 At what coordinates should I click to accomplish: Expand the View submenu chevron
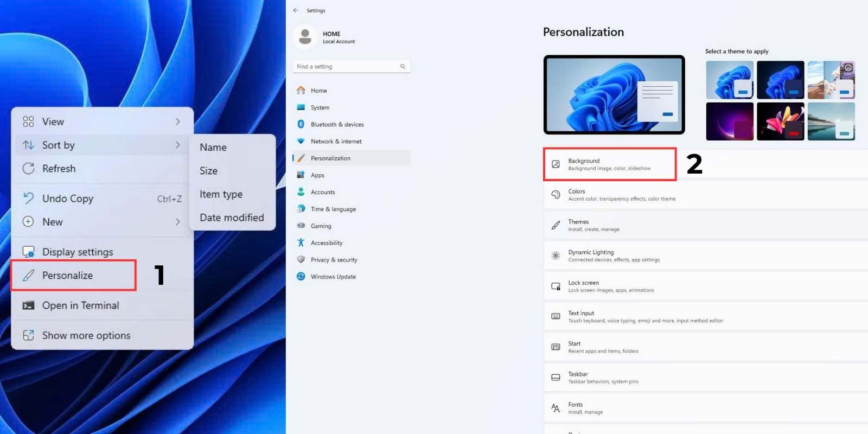178,122
